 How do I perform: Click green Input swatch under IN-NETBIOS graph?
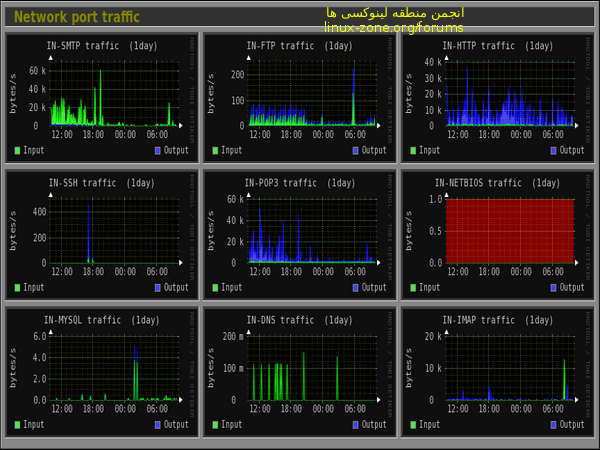point(415,288)
